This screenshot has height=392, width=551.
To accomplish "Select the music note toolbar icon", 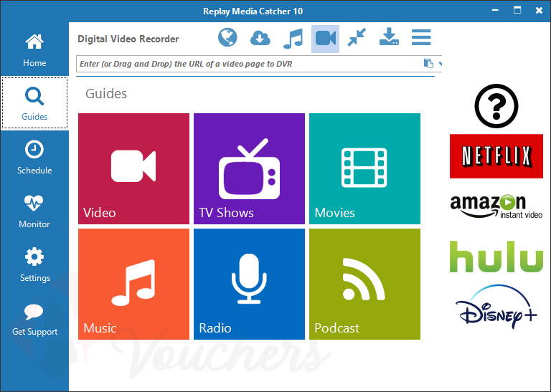I will click(x=293, y=38).
